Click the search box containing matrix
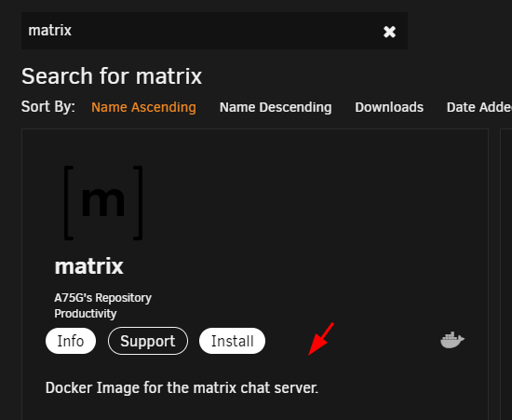 [214, 31]
